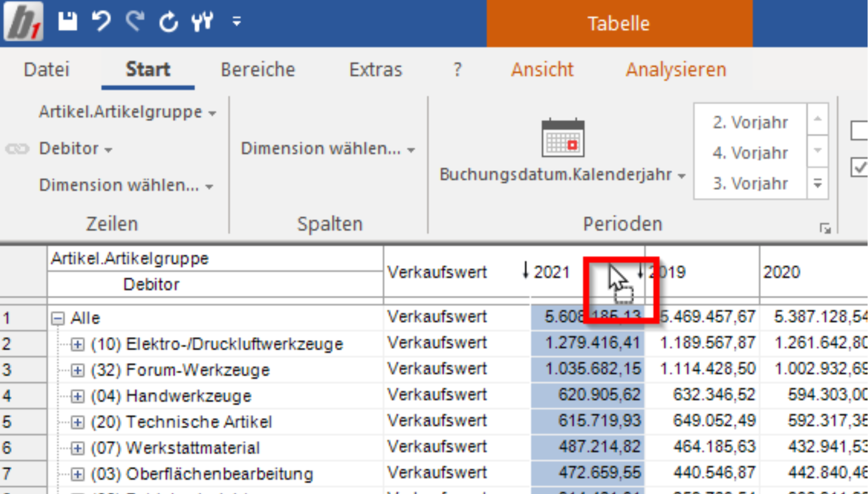
Task: Click the chain link icon beside Debitor
Action: coord(17,149)
